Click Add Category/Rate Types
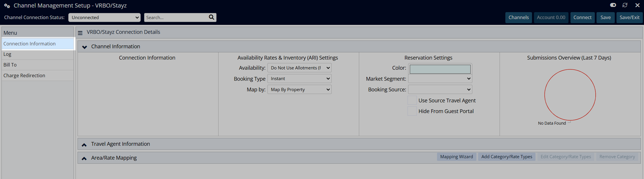644x179 pixels. point(507,157)
